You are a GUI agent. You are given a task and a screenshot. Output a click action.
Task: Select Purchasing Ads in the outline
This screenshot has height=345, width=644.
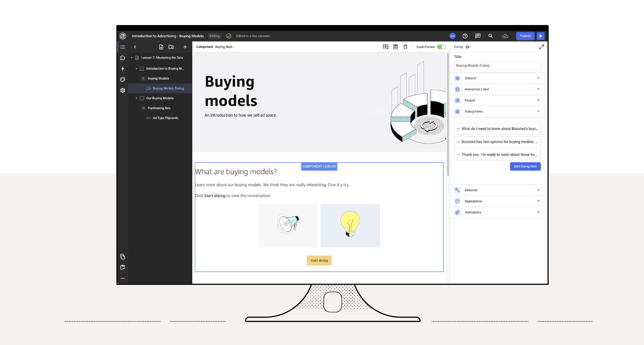coord(159,108)
